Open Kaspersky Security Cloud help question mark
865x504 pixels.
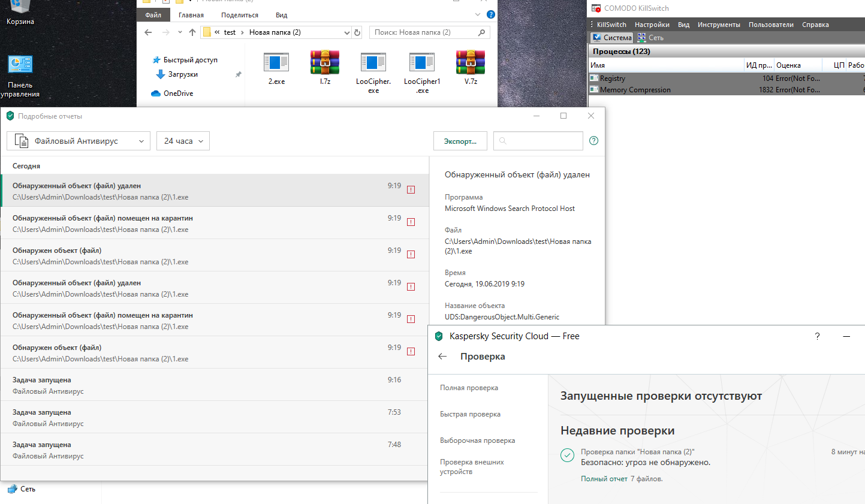817,336
